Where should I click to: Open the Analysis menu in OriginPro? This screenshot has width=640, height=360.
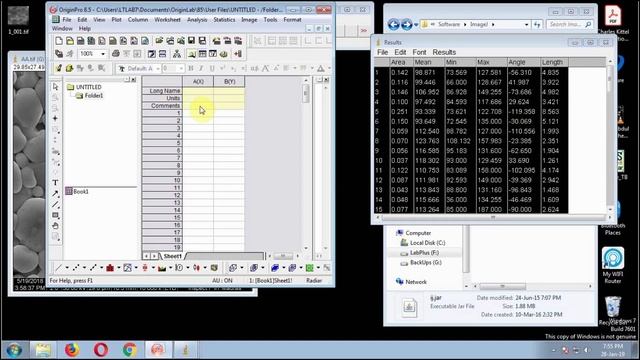(197, 20)
